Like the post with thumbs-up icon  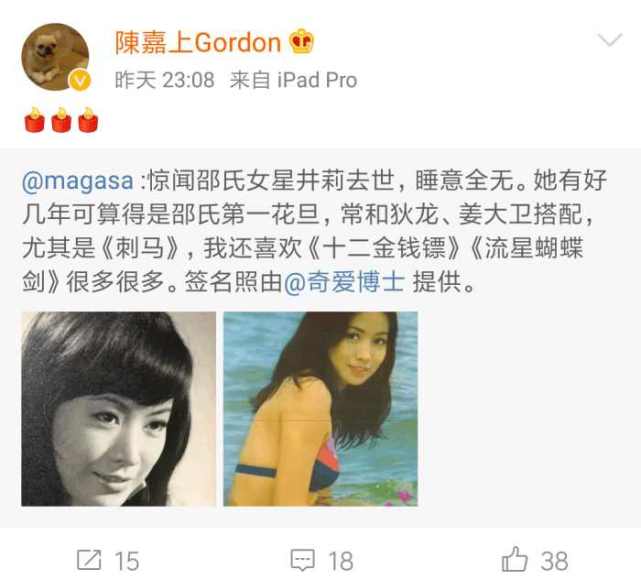coord(514,559)
